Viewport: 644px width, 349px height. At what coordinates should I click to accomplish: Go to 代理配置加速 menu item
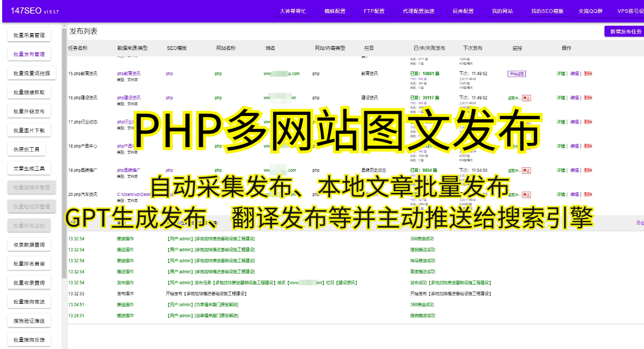click(x=419, y=11)
